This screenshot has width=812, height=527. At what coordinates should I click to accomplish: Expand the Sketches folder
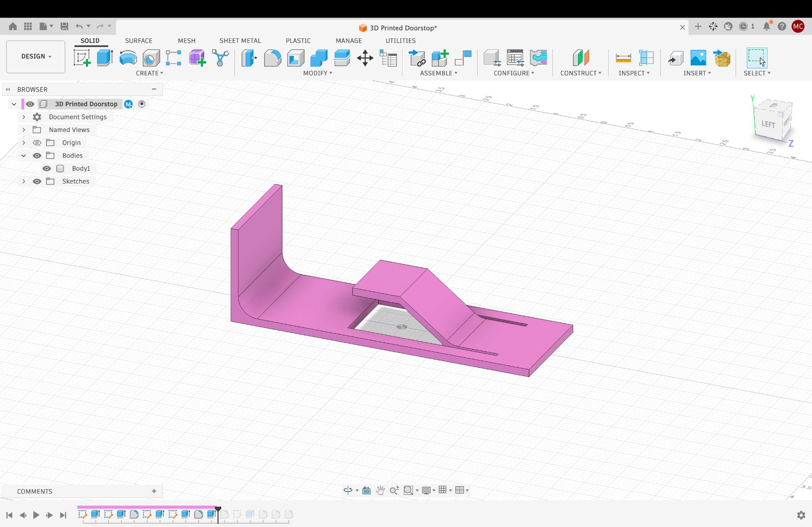point(23,181)
